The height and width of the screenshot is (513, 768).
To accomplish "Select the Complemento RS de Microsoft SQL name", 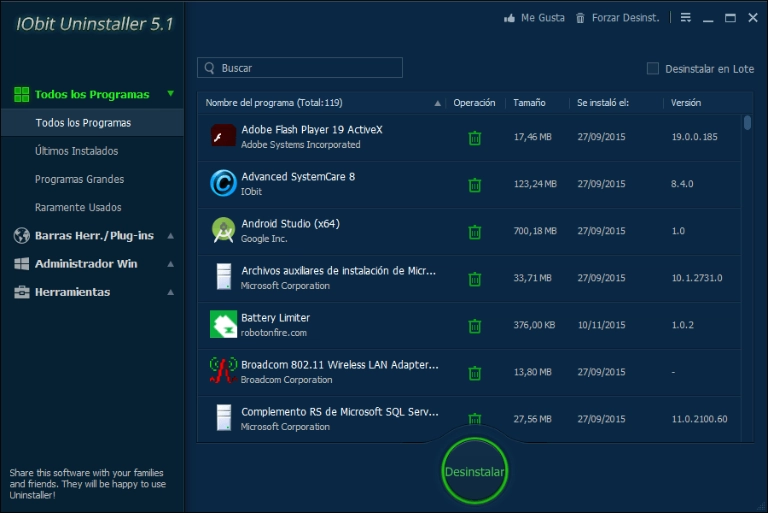I will (x=339, y=412).
